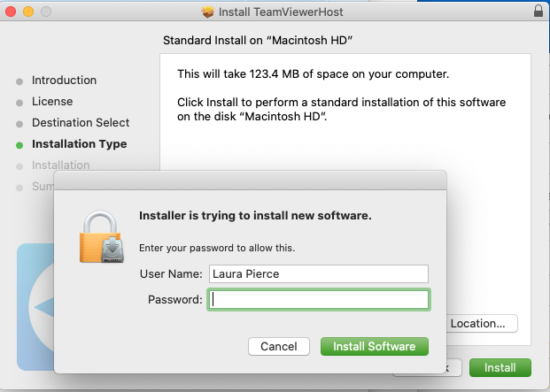Click the red close window button
550x392 pixels.
pos(11,12)
